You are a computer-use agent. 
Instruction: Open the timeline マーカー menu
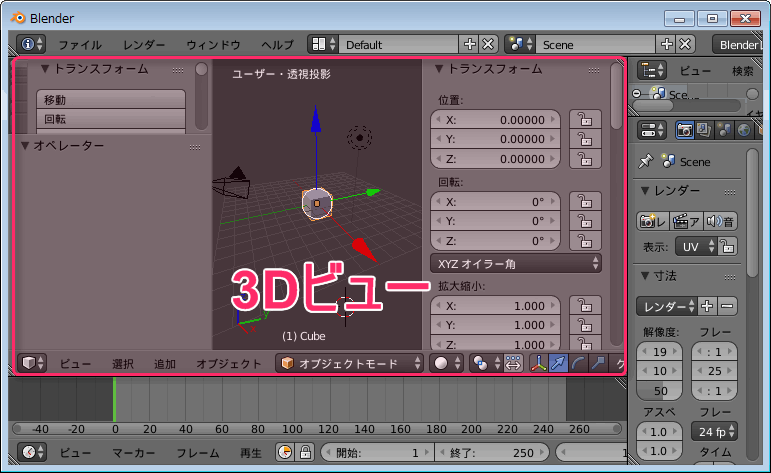coord(134,452)
